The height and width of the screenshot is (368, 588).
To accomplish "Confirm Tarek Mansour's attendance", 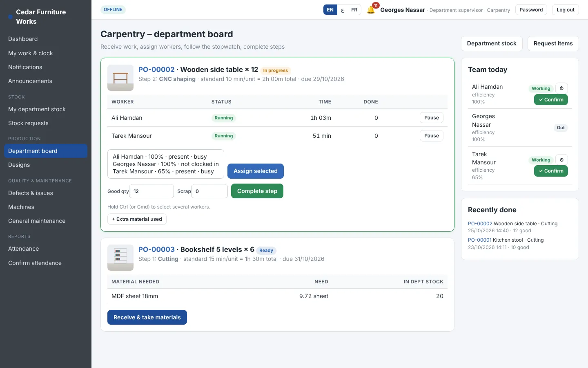I will [x=551, y=171].
